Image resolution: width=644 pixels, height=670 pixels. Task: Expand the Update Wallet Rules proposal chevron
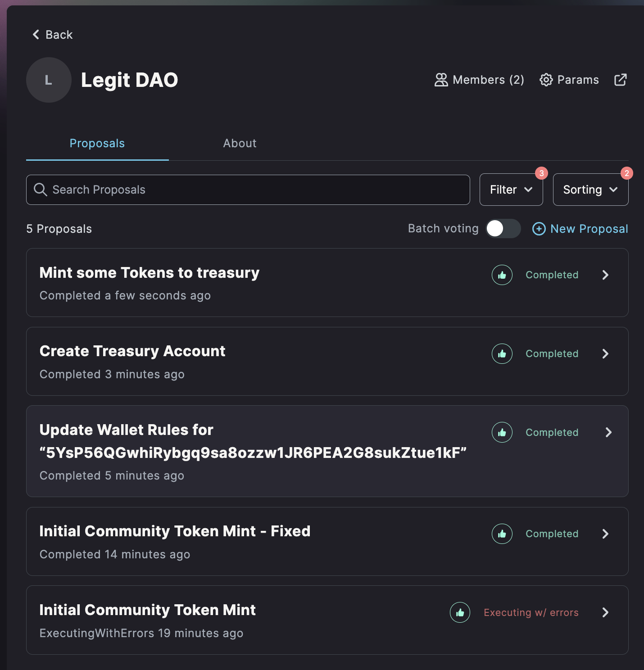(608, 432)
